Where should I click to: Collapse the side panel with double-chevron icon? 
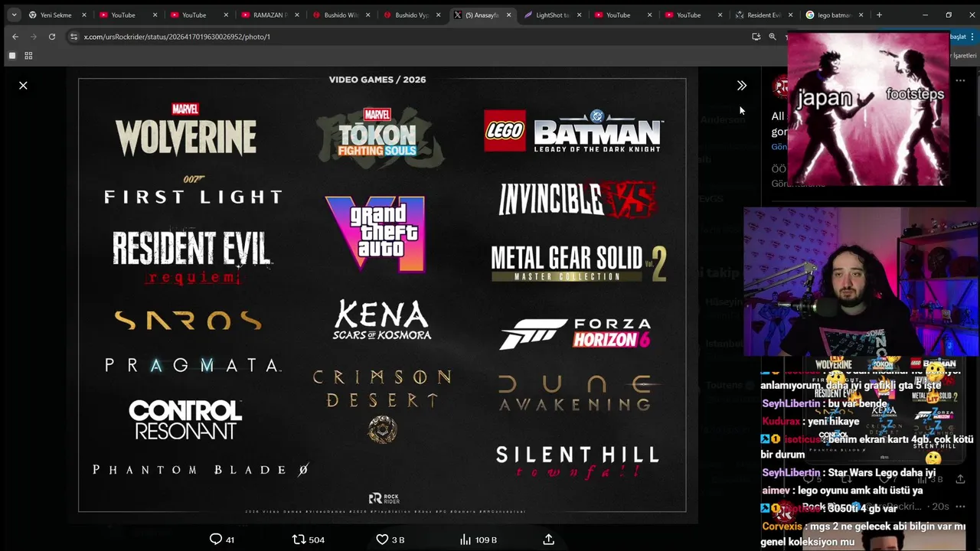click(x=741, y=86)
